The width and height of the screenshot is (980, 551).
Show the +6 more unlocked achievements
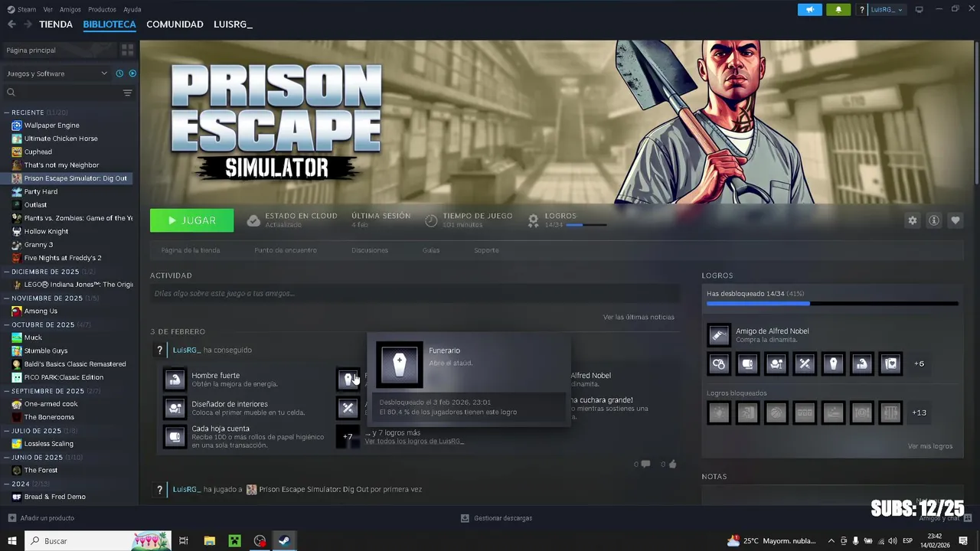(x=919, y=364)
